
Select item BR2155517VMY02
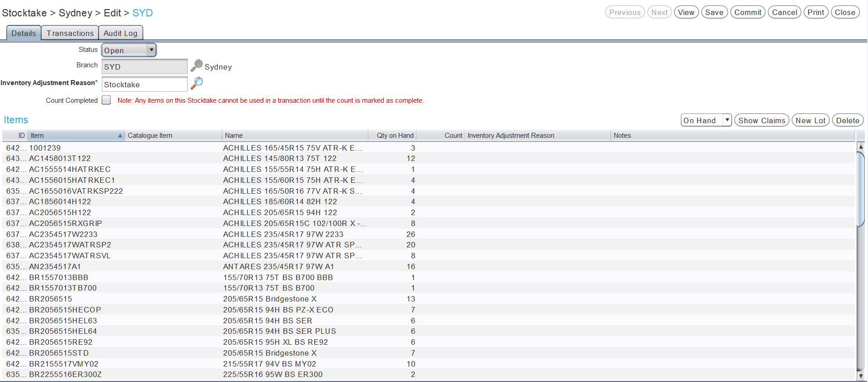pos(429,364)
